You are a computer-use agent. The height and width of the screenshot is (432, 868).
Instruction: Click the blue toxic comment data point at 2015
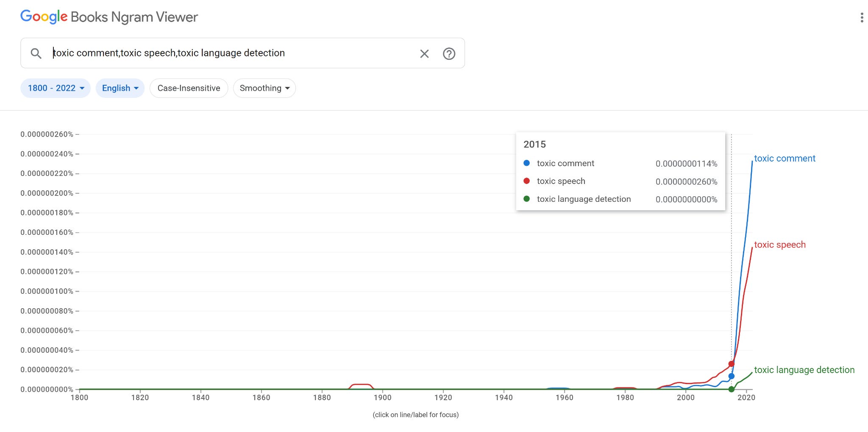731,376
